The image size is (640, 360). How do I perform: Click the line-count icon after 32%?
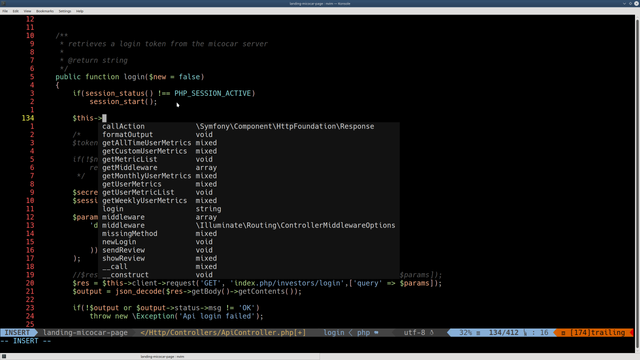(x=478, y=333)
